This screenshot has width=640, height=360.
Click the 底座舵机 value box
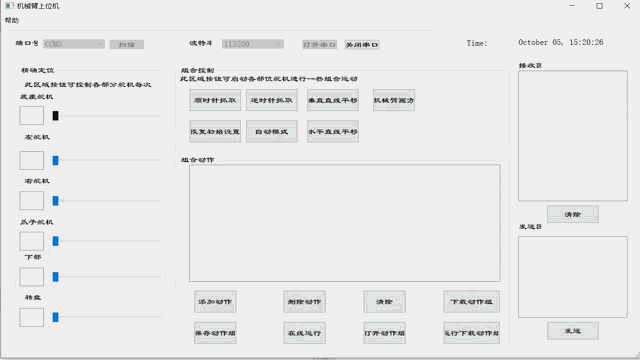(31, 116)
